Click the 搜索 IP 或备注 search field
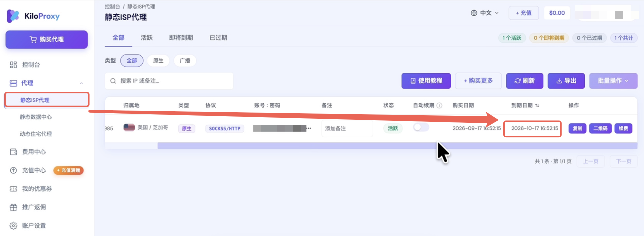The width and height of the screenshot is (644, 236). click(x=169, y=81)
